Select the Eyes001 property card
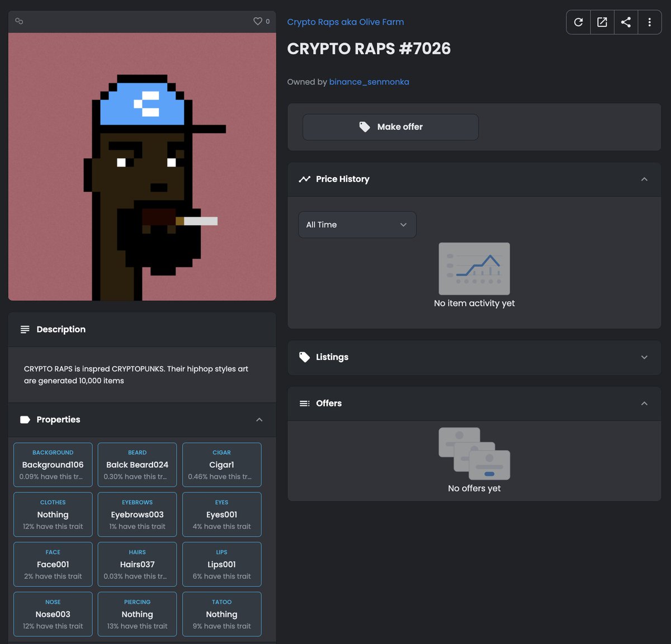Viewport: 671px width, 644px height. click(x=222, y=514)
